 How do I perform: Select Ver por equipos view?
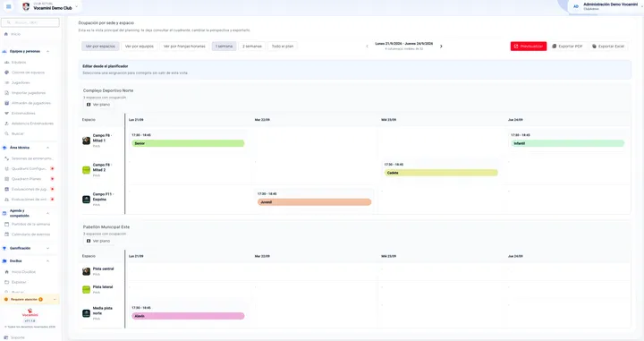point(140,47)
